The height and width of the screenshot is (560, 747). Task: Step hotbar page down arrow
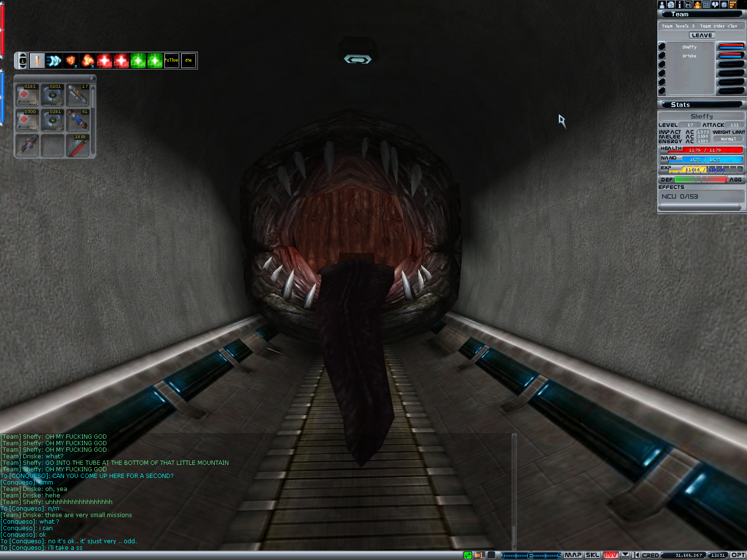[x=22, y=66]
